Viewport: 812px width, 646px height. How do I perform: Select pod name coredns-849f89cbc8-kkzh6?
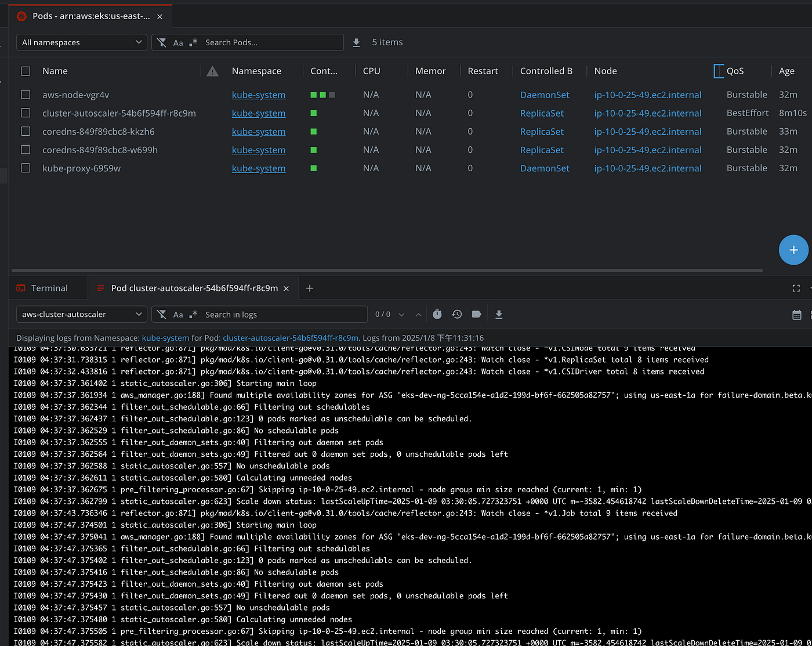[x=99, y=132]
